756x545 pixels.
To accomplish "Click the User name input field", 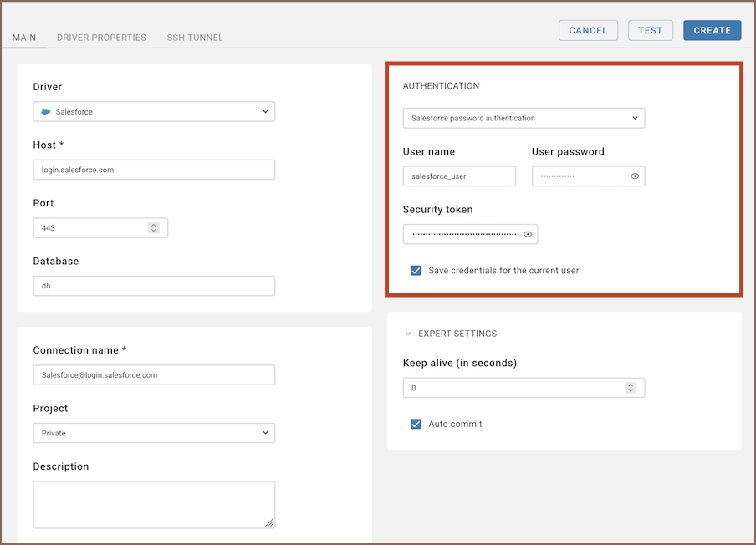I will coord(459,176).
